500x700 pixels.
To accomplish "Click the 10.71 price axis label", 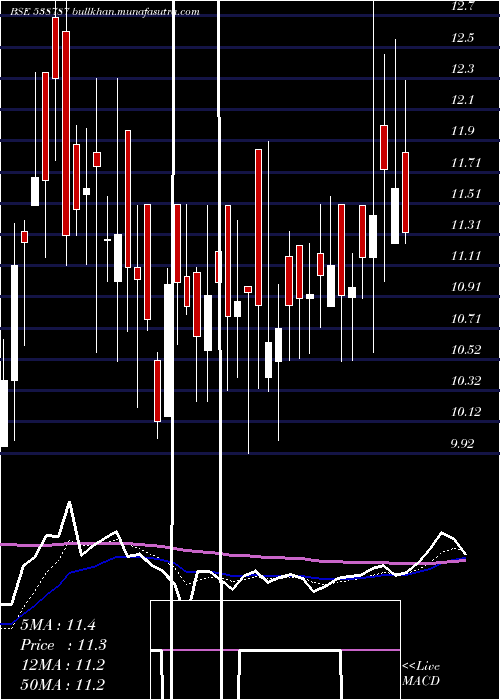I will (x=466, y=318).
